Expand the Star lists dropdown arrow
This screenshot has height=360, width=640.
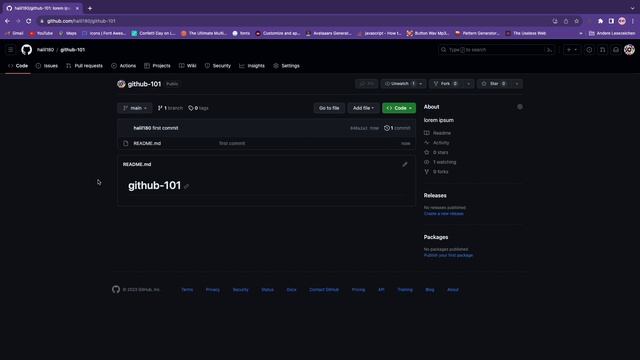tap(517, 84)
